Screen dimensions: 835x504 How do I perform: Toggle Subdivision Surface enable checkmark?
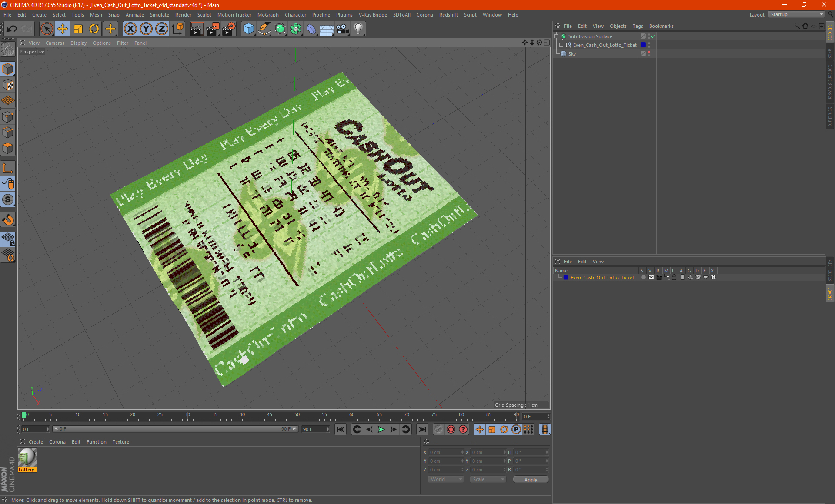[653, 36]
